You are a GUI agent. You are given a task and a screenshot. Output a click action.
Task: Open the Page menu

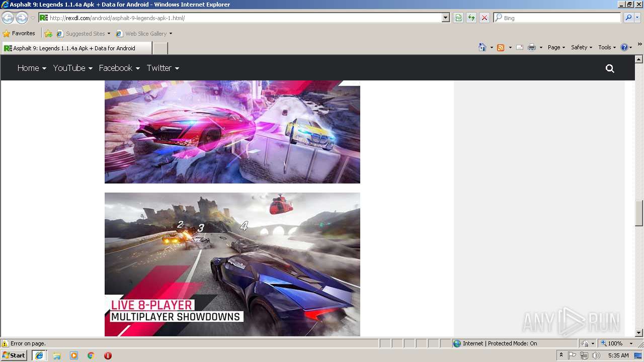click(556, 47)
